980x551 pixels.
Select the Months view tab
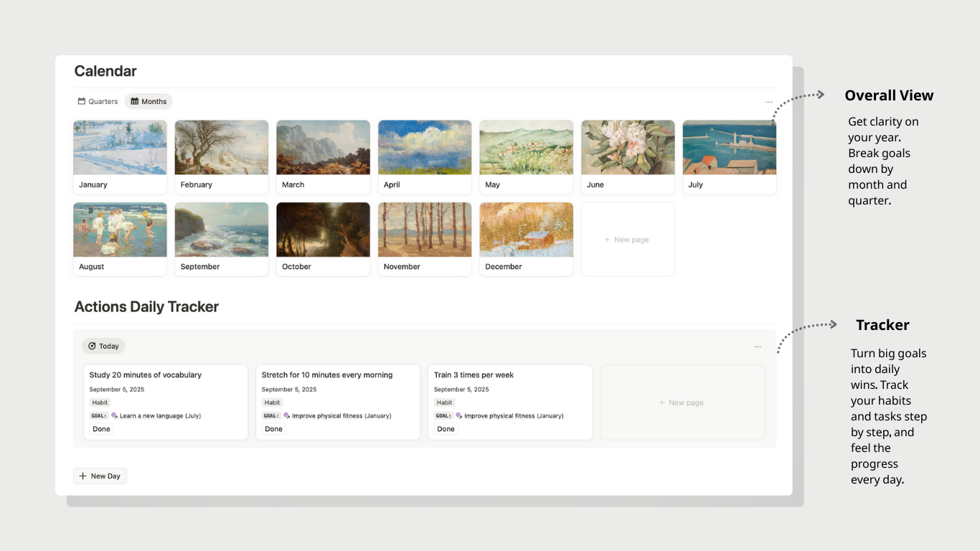(149, 101)
